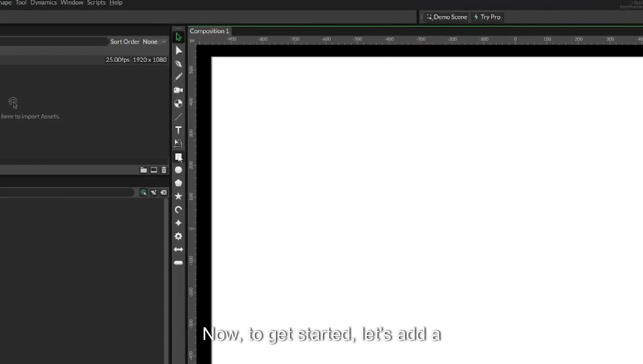The image size is (643, 364).
Task: Select the Star tool
Action: [178, 196]
